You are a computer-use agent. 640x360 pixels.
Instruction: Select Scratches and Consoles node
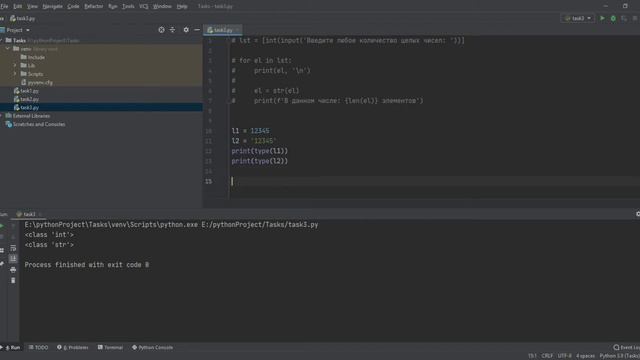[39, 124]
